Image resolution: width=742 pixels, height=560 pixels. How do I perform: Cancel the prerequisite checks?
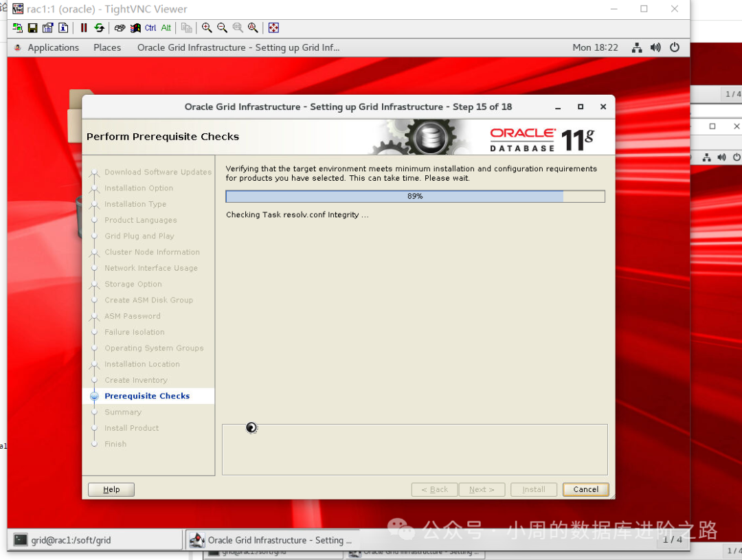[586, 489]
